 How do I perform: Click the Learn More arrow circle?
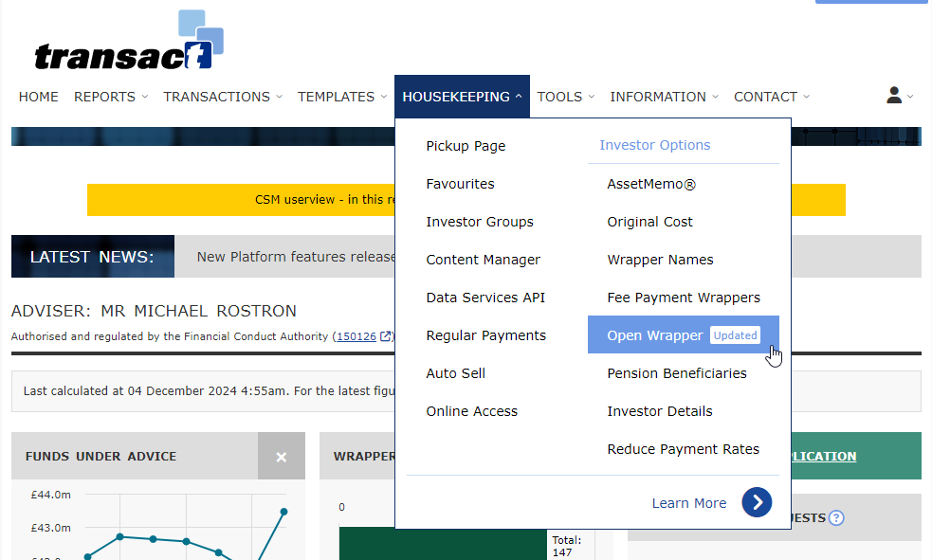757,503
